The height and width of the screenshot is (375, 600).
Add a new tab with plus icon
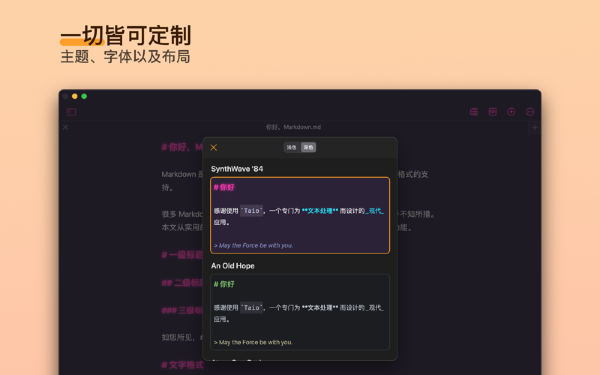(x=535, y=127)
